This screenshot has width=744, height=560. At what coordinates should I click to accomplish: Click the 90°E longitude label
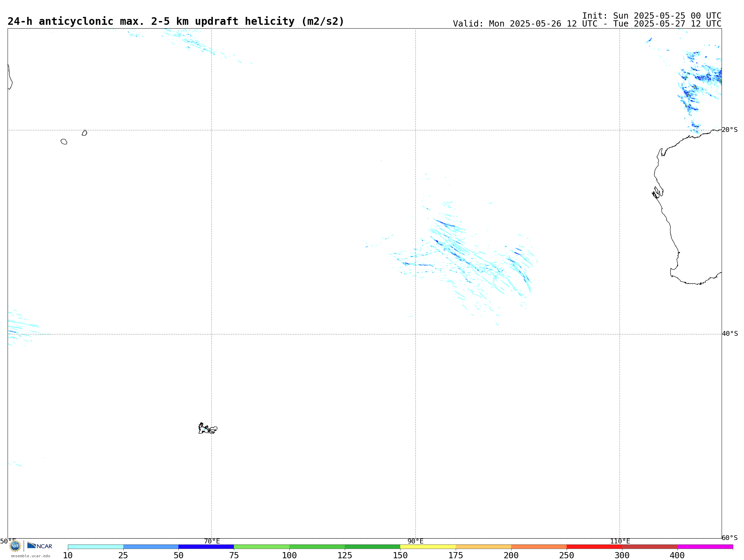pyautogui.click(x=415, y=541)
